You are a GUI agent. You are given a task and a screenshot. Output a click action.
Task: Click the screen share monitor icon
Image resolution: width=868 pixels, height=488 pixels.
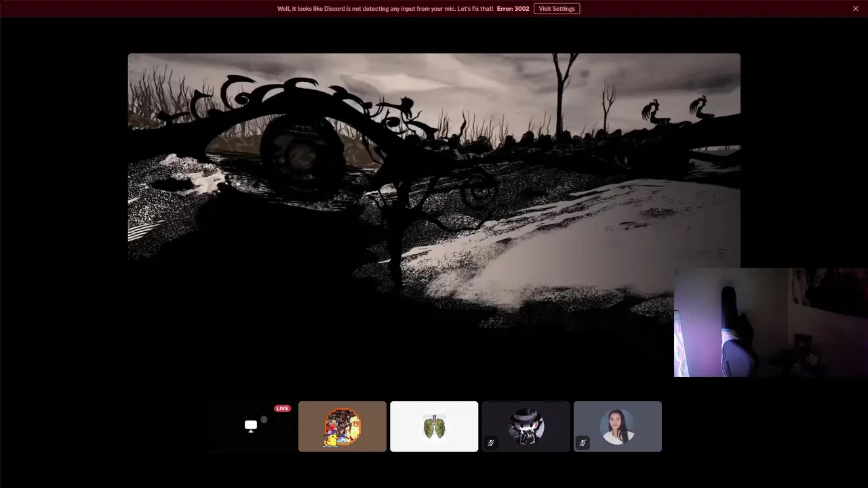tap(251, 426)
